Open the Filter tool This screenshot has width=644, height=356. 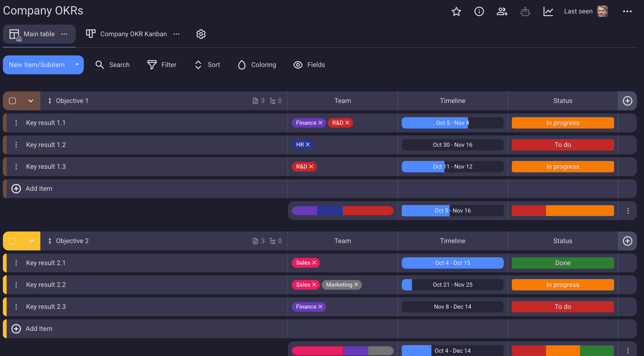coord(162,64)
